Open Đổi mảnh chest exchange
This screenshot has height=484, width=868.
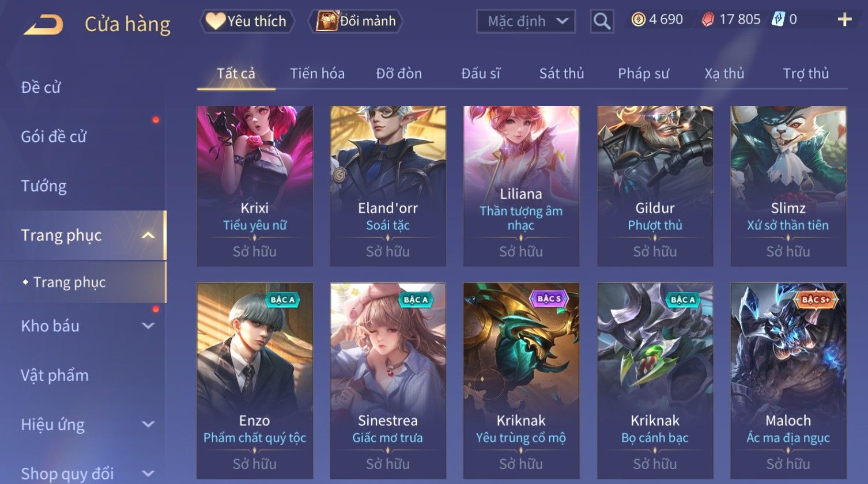(356, 21)
